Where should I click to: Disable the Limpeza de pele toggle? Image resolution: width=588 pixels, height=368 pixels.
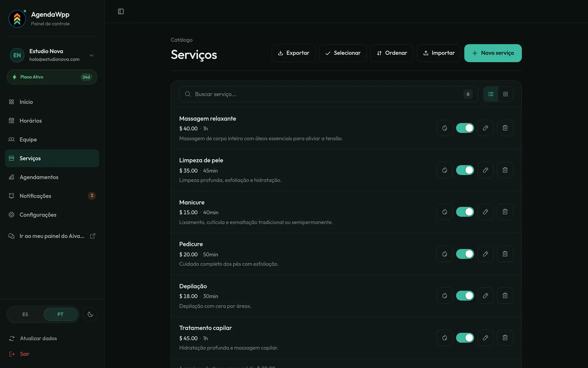click(x=465, y=170)
